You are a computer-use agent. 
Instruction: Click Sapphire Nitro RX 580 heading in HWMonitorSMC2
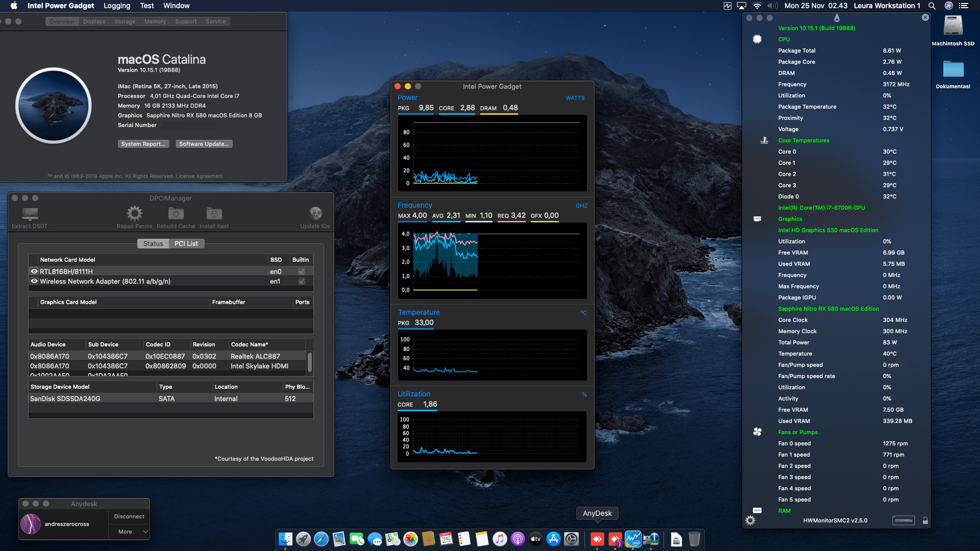point(828,309)
